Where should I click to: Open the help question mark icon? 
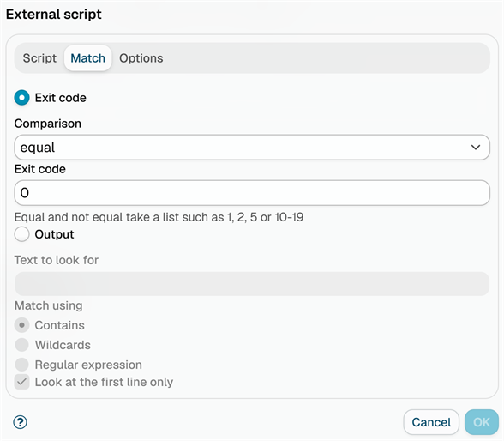[x=21, y=422]
